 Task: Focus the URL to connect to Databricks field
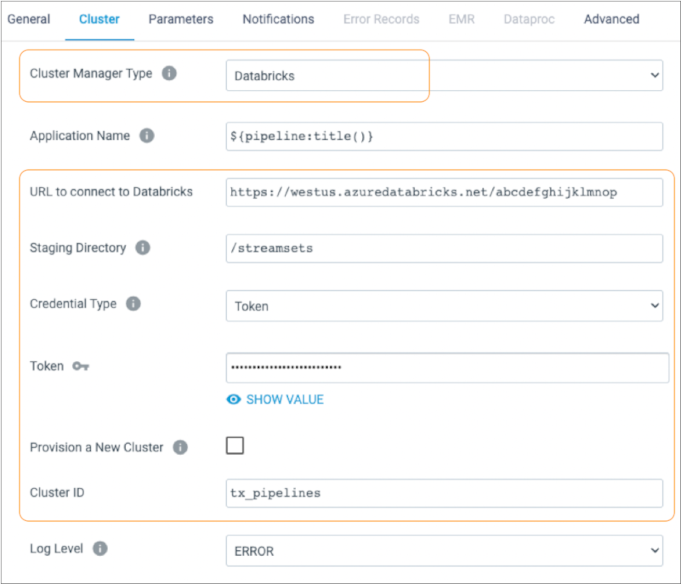coord(444,192)
